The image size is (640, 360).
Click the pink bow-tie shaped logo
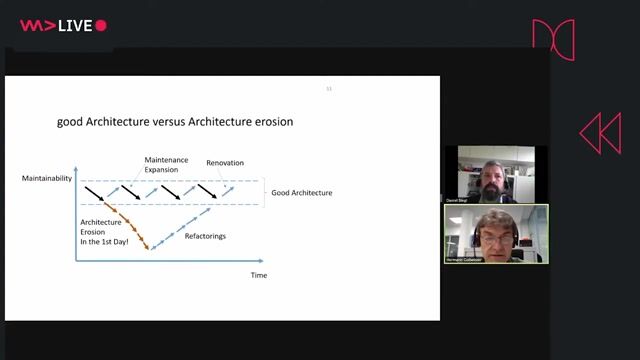coord(553,40)
